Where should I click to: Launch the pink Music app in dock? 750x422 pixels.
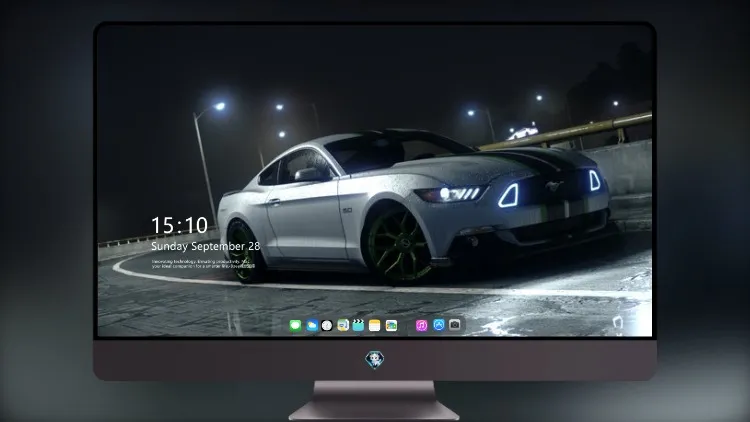click(421, 326)
